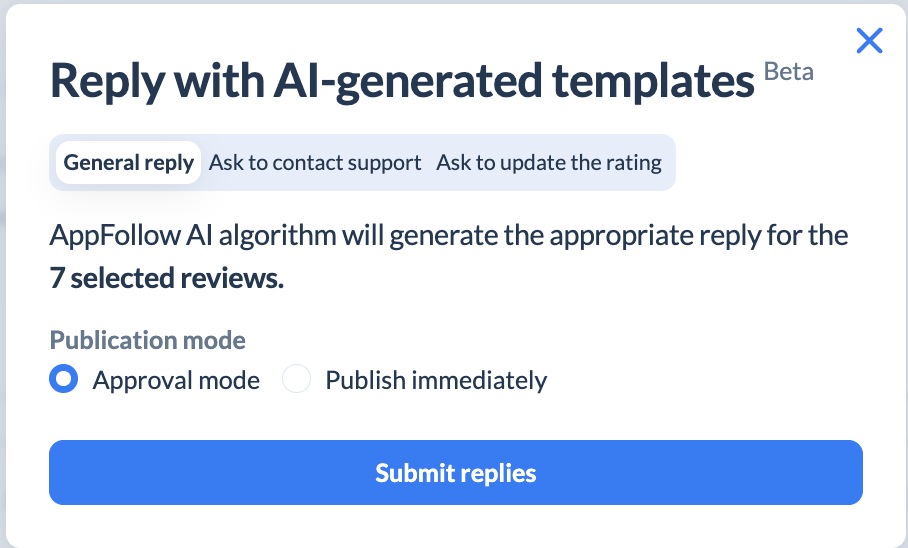Enable the Publish immediately radio button
The height and width of the screenshot is (548, 908).
(296, 379)
